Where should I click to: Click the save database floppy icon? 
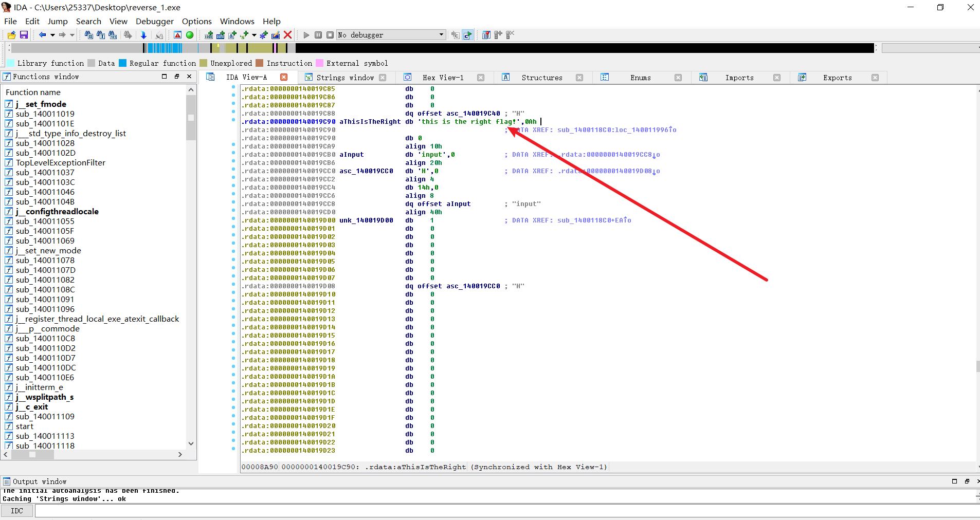(x=24, y=35)
